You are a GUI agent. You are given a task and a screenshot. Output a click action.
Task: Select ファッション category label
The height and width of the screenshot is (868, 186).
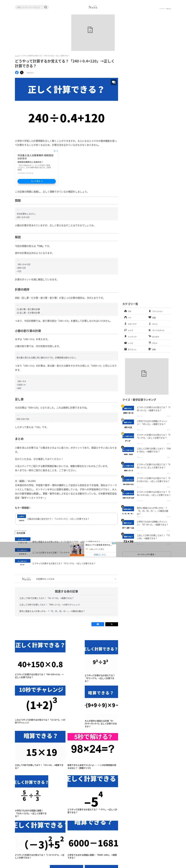pyautogui.click(x=157, y=311)
